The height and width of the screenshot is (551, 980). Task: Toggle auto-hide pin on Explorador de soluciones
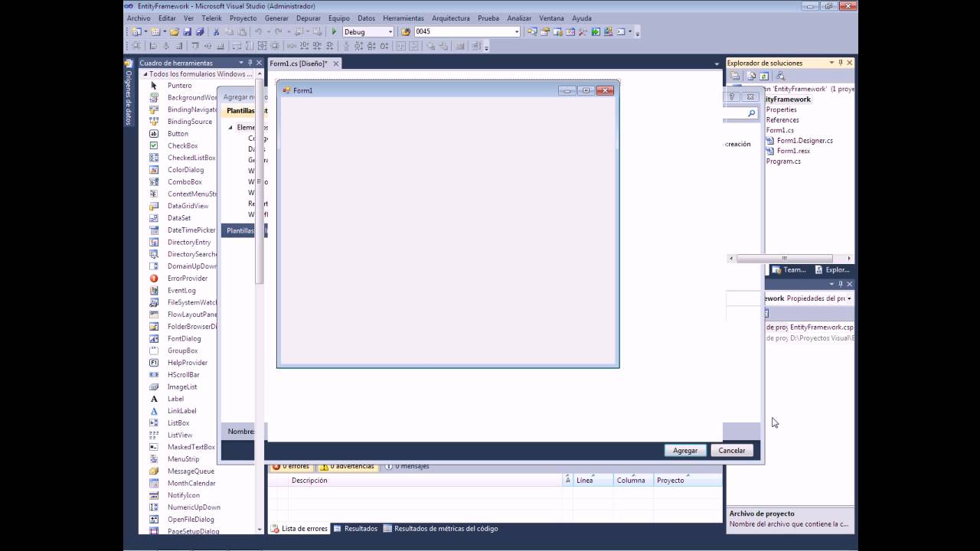(840, 63)
